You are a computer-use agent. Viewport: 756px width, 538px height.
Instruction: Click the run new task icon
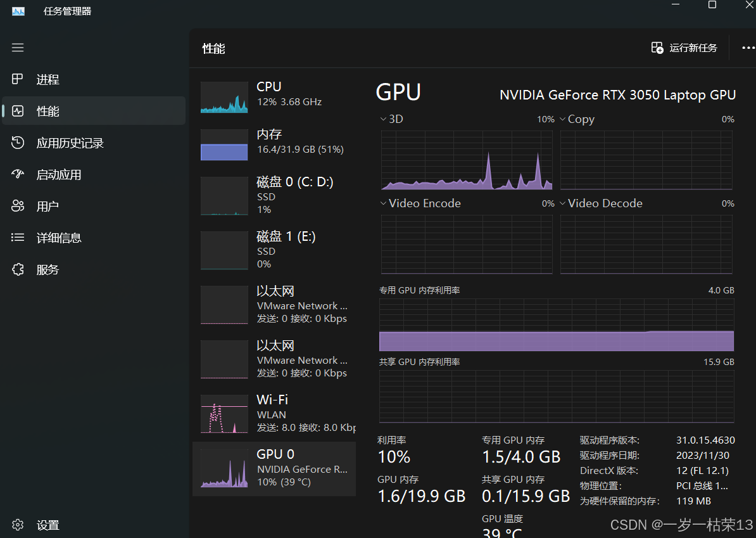tap(657, 48)
